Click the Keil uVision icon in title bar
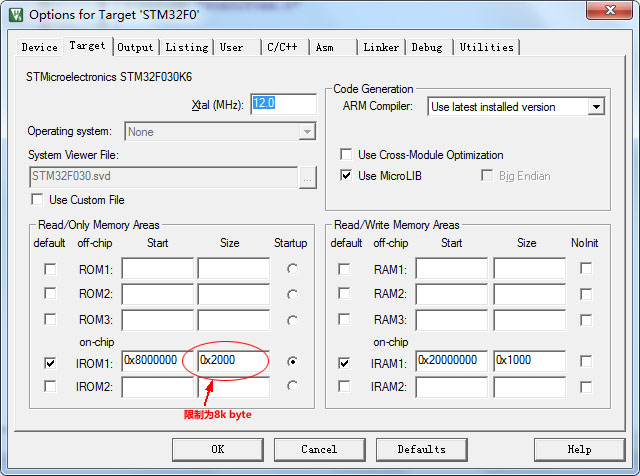This screenshot has width=640, height=476. [16, 15]
